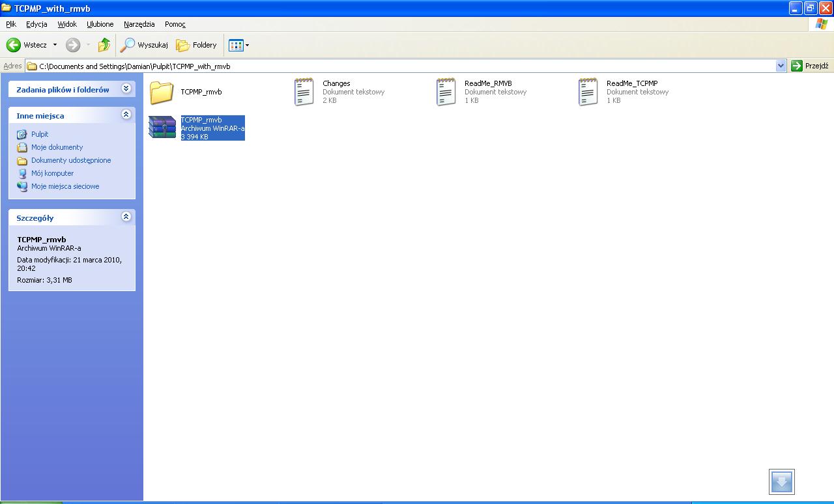Screen dimensions: 834x504
Task: Click the Moje miejsca sieciowe icon
Action: 22,186
